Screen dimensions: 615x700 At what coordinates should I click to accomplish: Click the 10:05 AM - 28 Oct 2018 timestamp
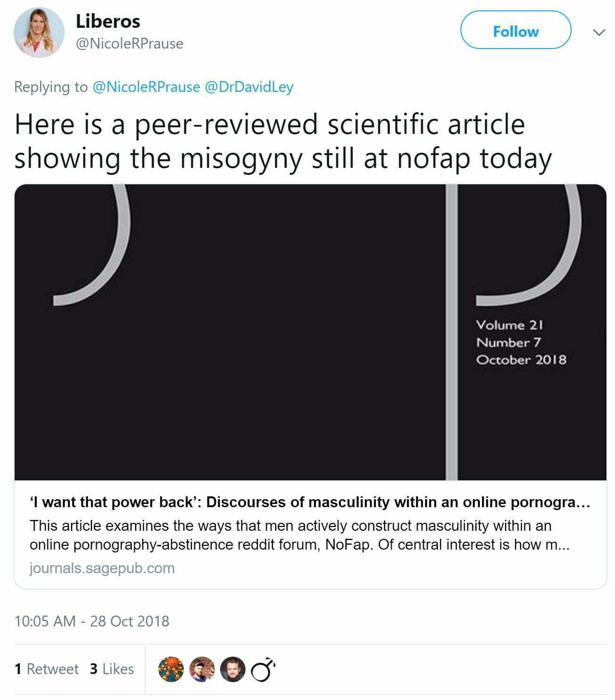pos(92,621)
